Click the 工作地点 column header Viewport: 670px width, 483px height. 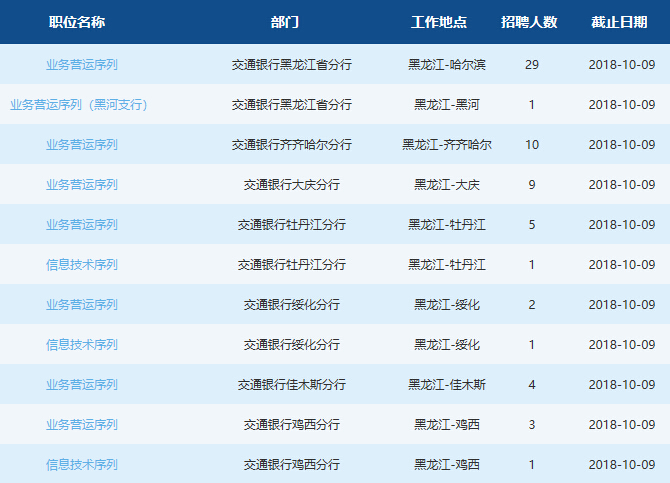tap(439, 22)
